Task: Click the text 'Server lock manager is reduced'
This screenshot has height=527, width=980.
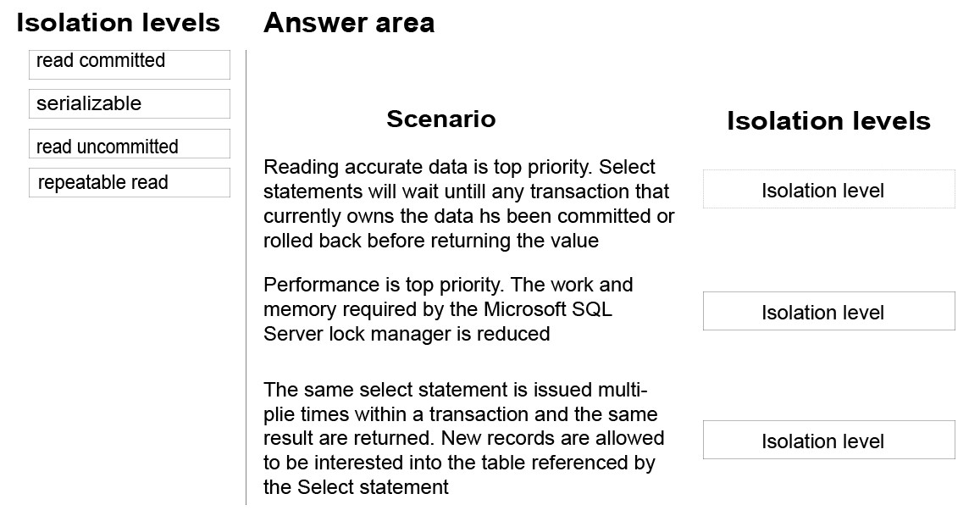Action: (407, 334)
